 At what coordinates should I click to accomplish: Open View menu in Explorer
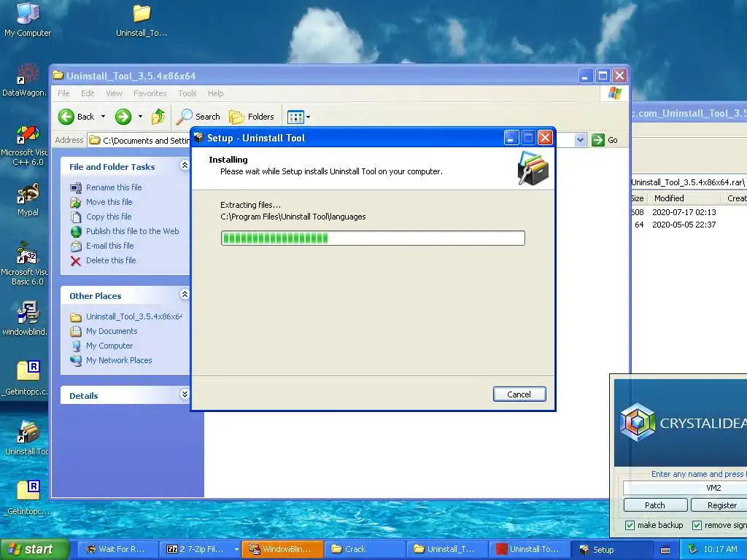[114, 93]
